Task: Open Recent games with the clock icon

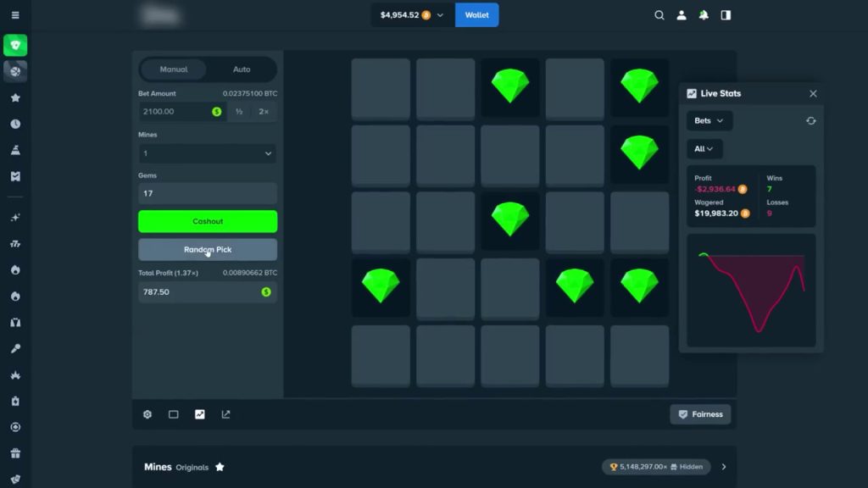Action: click(x=15, y=124)
